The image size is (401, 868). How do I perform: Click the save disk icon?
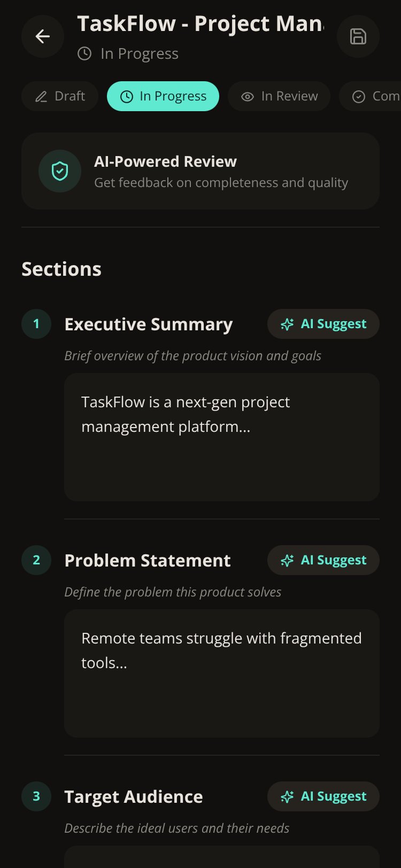coord(358,36)
